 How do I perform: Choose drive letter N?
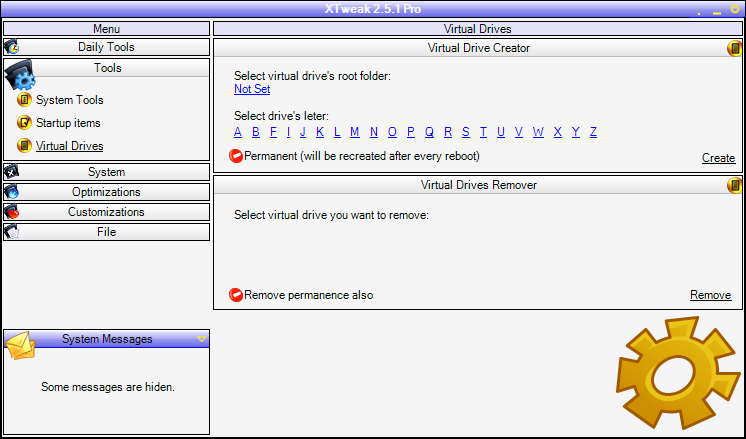point(374,132)
